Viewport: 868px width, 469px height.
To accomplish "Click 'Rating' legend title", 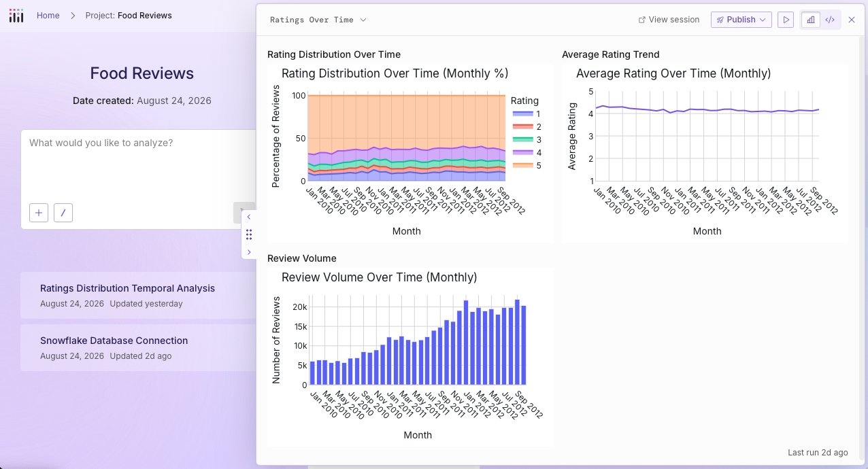I will point(524,101).
